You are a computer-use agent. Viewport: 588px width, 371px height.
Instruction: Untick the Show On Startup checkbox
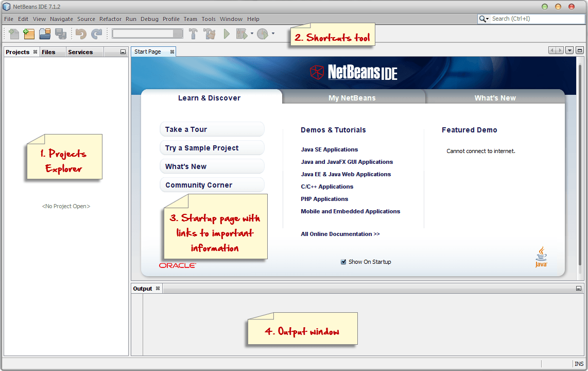click(x=343, y=262)
